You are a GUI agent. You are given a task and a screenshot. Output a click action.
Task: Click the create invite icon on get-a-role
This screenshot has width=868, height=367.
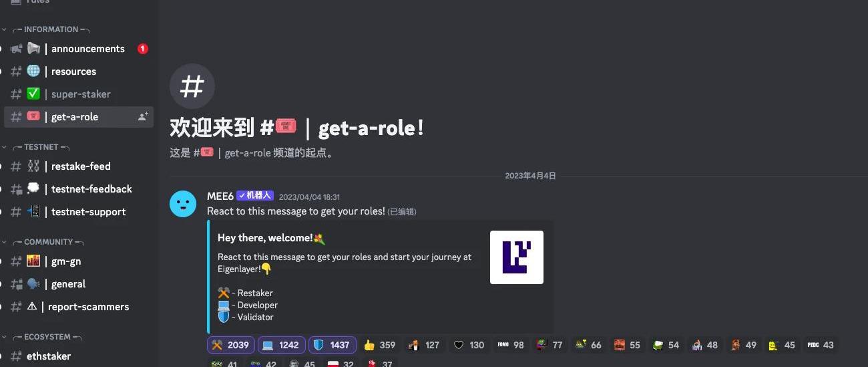[x=143, y=117]
